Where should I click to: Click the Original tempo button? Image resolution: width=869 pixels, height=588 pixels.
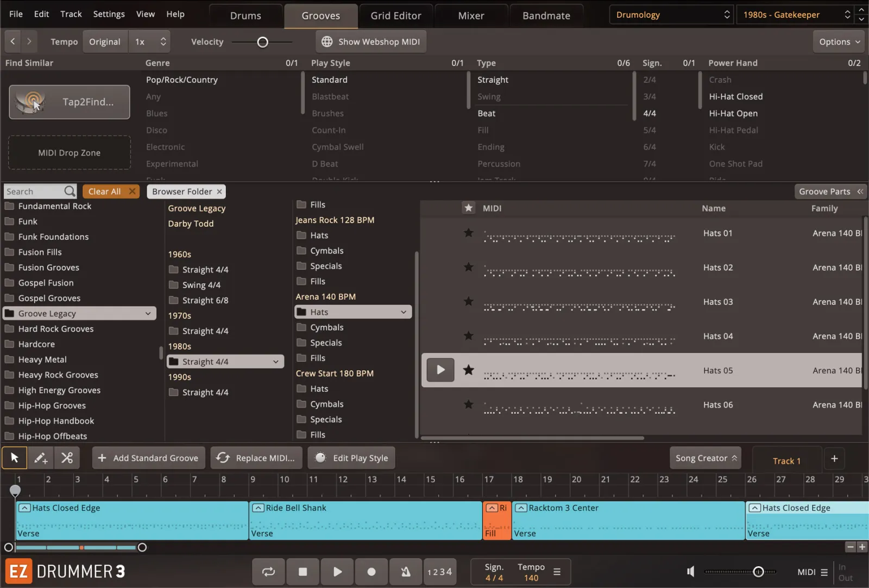coord(105,42)
